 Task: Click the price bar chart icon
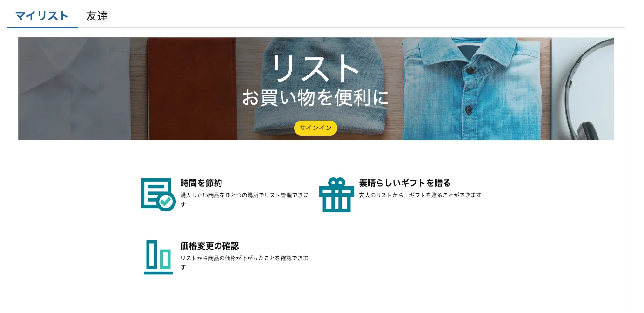pos(158,257)
